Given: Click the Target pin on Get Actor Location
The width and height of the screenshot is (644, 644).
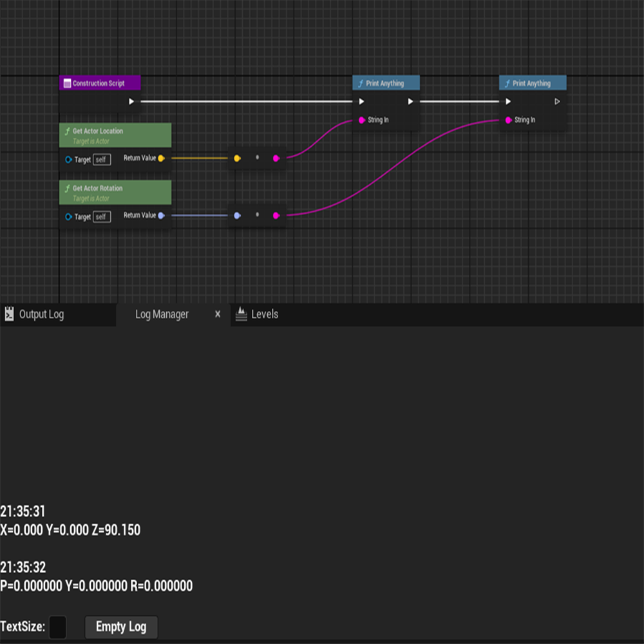Looking at the screenshot, I should 68,160.
